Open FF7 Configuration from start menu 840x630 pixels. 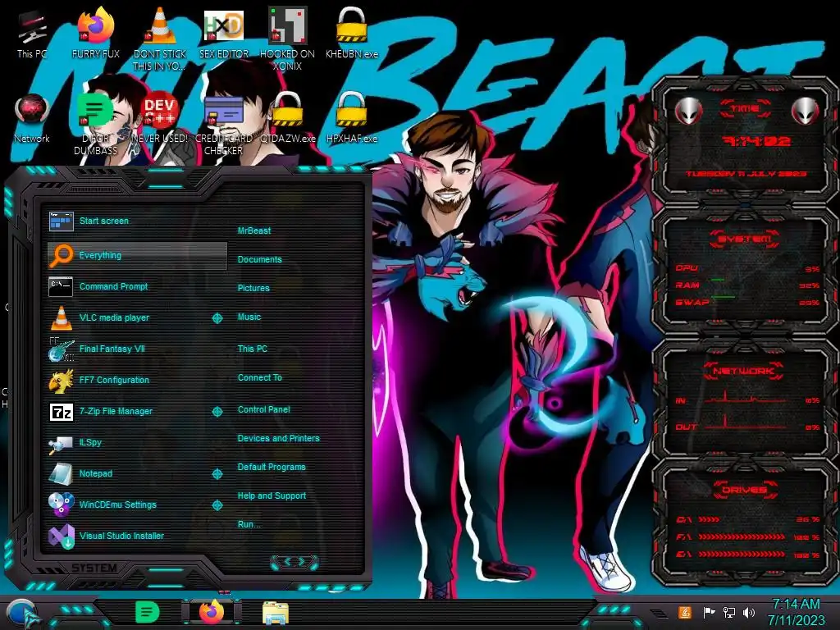tap(137, 380)
